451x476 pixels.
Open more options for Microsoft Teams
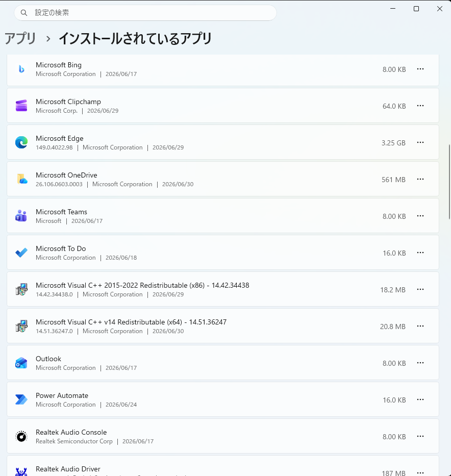pyautogui.click(x=420, y=216)
